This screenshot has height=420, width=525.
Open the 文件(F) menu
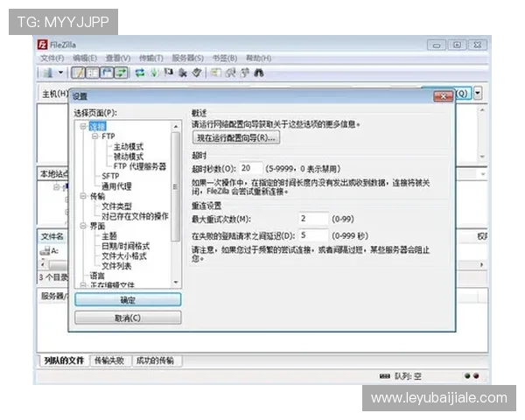pyautogui.click(x=52, y=59)
